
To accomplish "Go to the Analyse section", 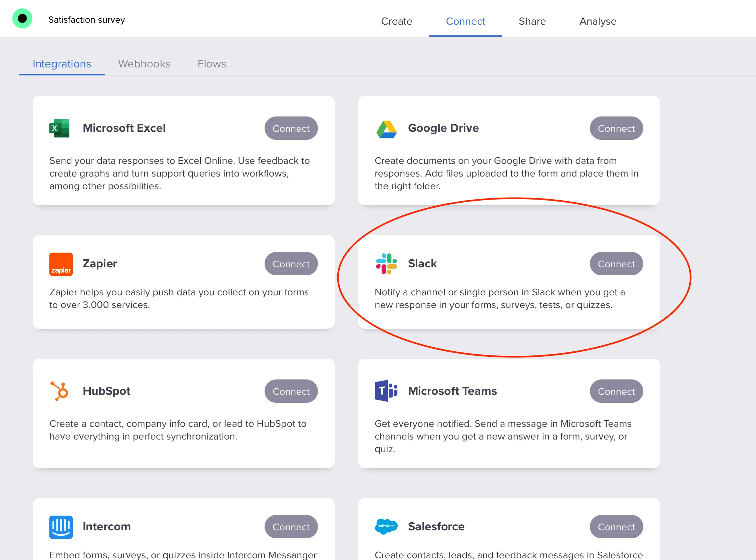I will point(598,21).
